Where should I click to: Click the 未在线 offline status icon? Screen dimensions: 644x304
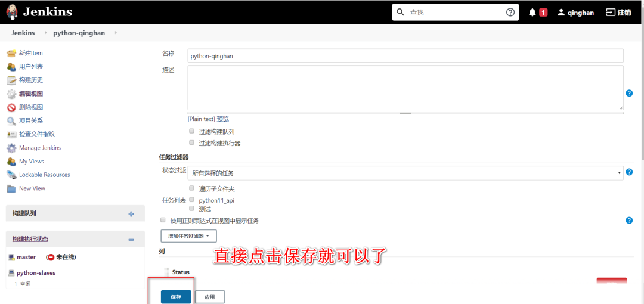point(51,257)
